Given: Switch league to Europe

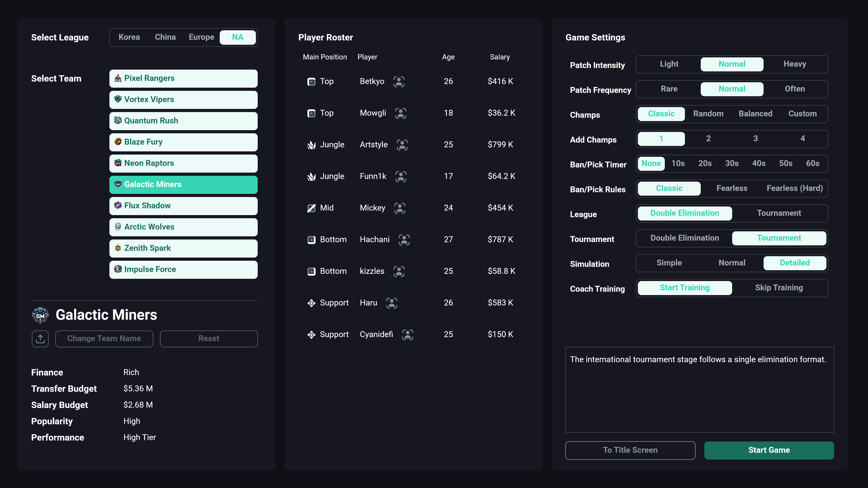Looking at the screenshot, I should coord(201,37).
